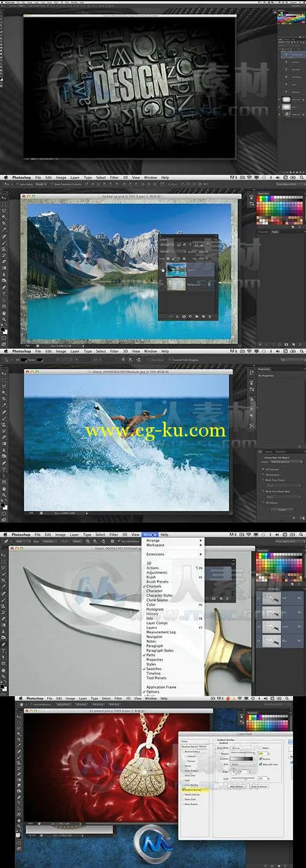Expand the Extensions submenu in the Window menu
The image size is (306, 868).
tap(173, 554)
